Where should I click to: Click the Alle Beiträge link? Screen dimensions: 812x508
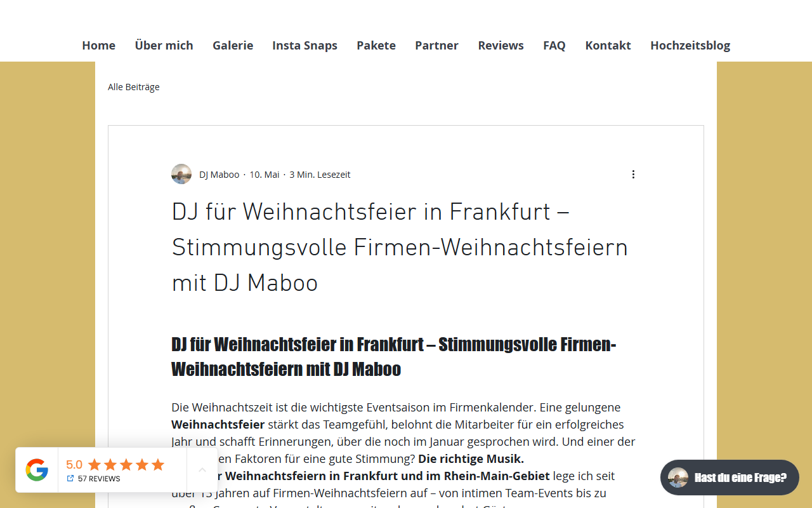(x=134, y=87)
